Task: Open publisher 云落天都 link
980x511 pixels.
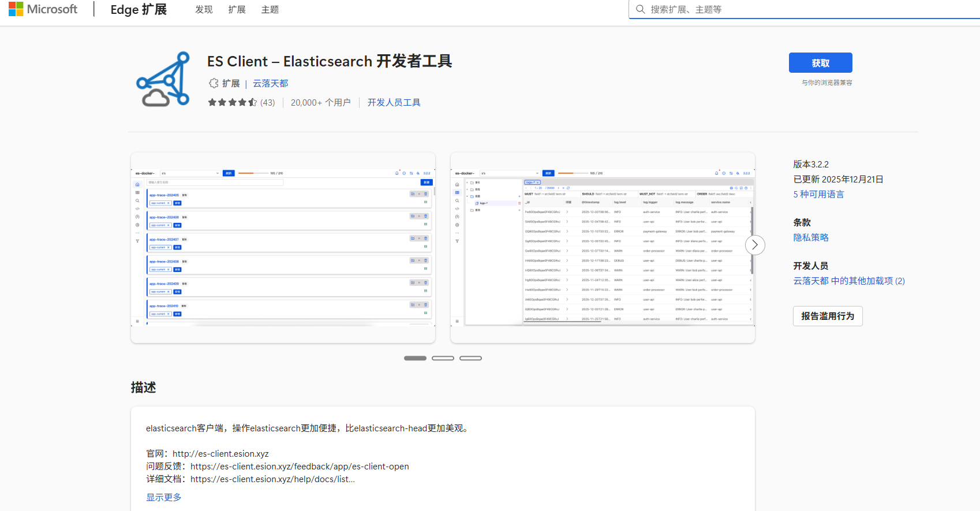Action: click(271, 83)
